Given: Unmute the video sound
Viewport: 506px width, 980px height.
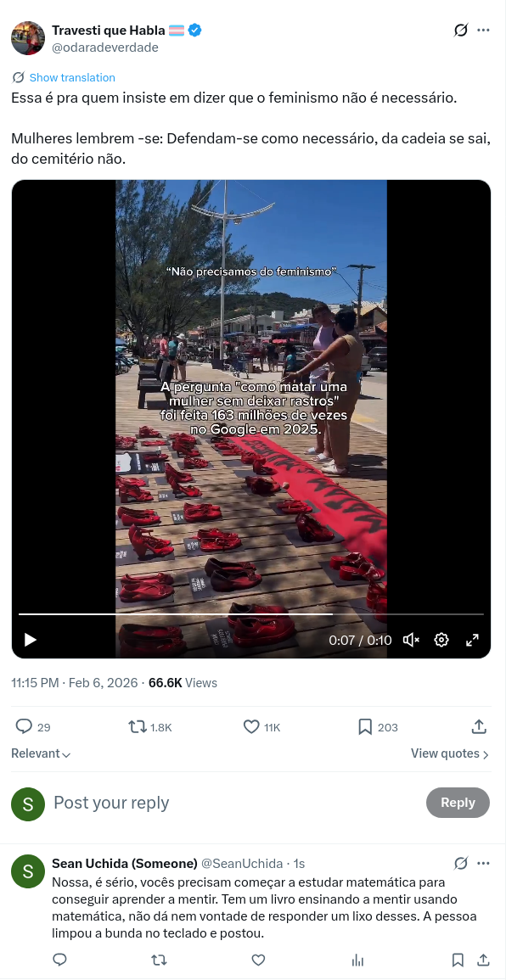Looking at the screenshot, I should click(411, 640).
